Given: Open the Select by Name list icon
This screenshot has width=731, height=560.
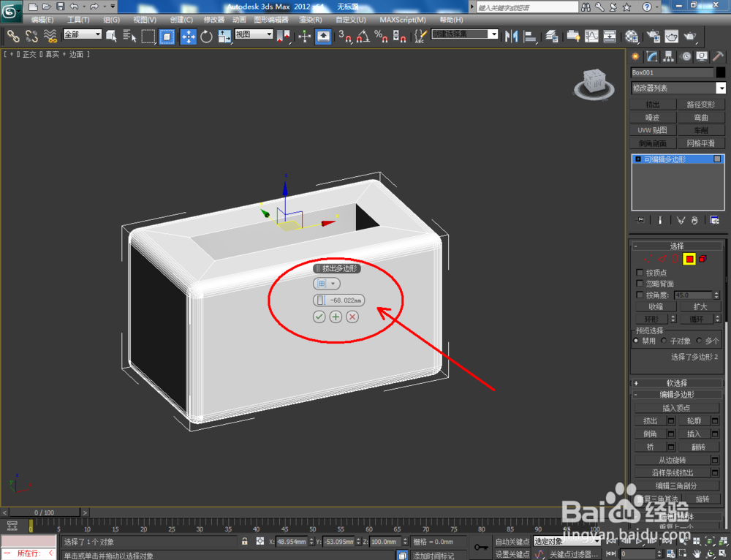Looking at the screenshot, I should tap(129, 36).
